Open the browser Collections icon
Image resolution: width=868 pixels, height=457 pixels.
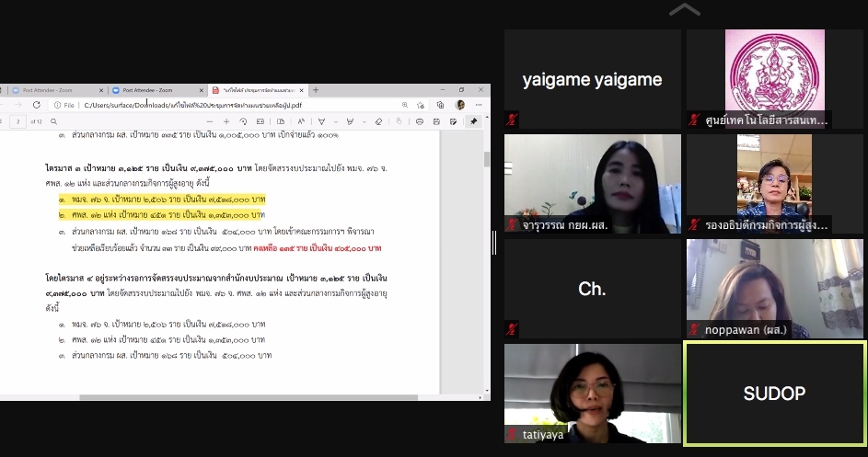441,105
